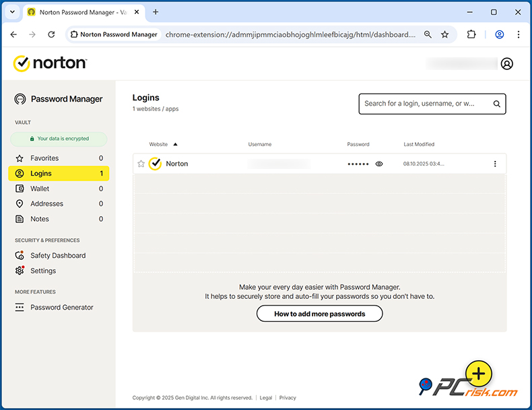Open the Password Generator feature

(x=62, y=308)
